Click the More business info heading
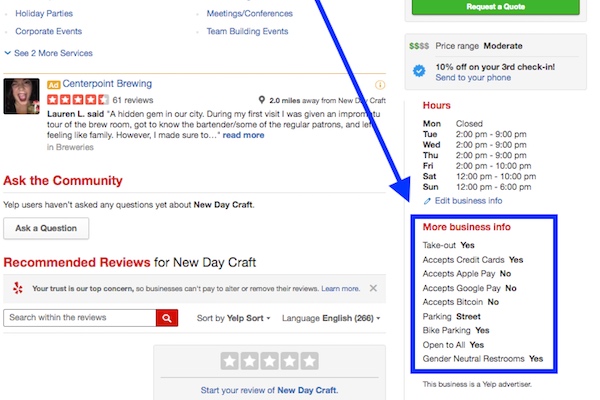The width and height of the screenshot is (600, 400). [x=466, y=227]
